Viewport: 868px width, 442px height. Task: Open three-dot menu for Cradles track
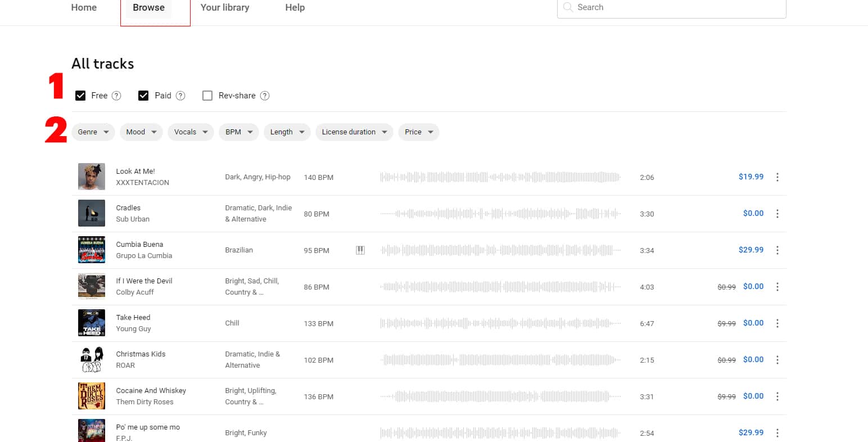777,214
